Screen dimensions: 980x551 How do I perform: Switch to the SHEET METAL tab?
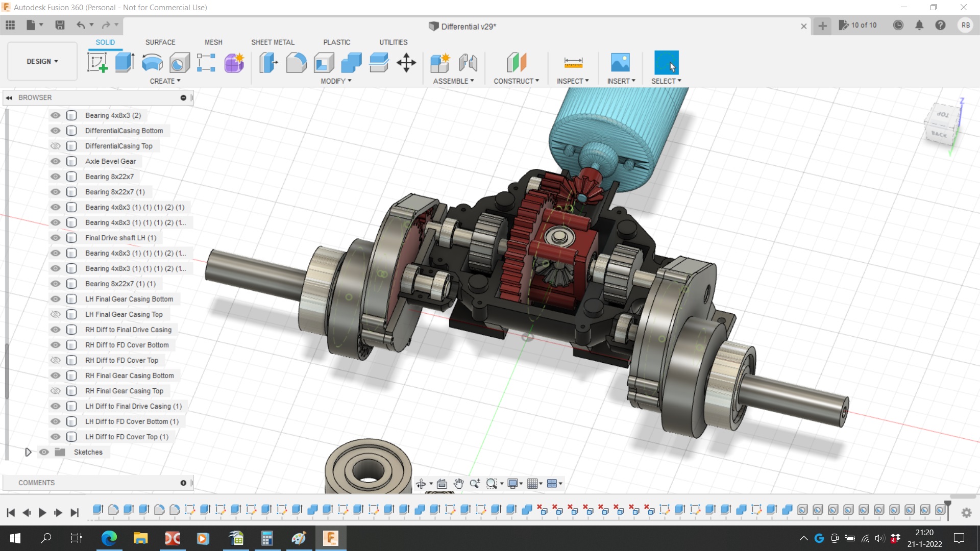[x=273, y=42]
